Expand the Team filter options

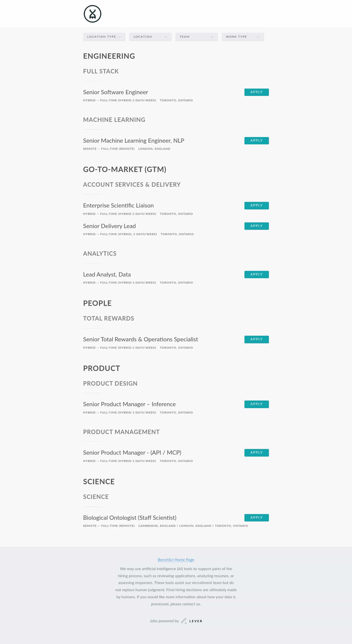pyautogui.click(x=196, y=37)
